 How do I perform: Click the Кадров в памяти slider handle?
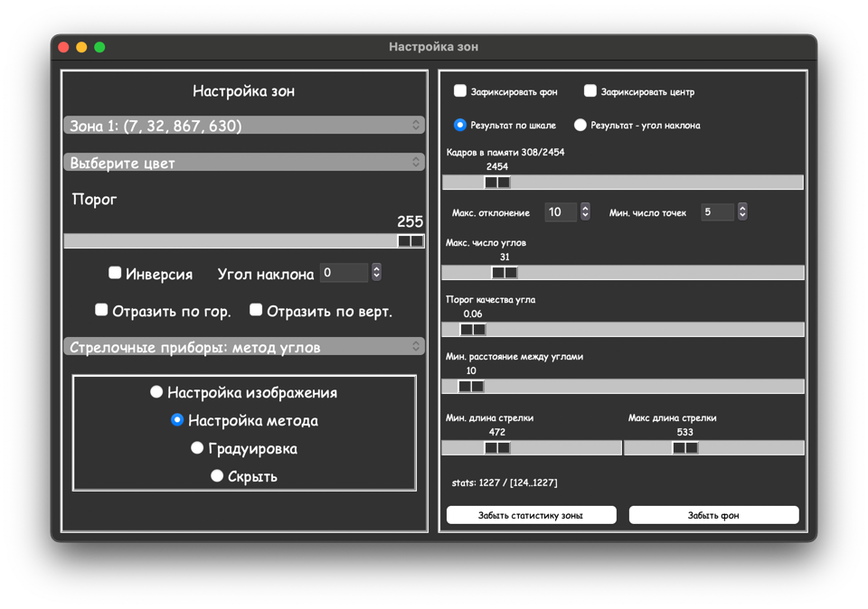(x=497, y=183)
